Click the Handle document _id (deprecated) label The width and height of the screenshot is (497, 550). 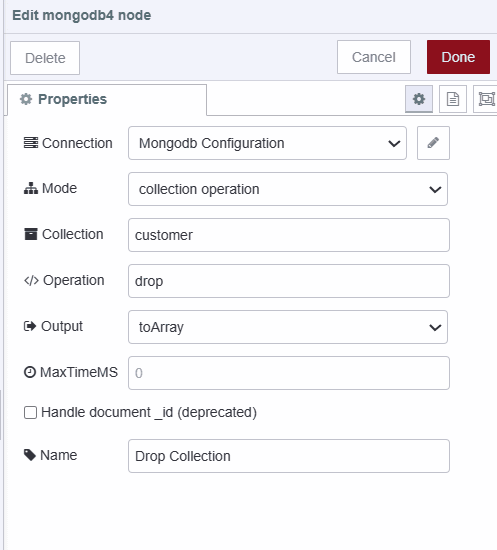149,412
